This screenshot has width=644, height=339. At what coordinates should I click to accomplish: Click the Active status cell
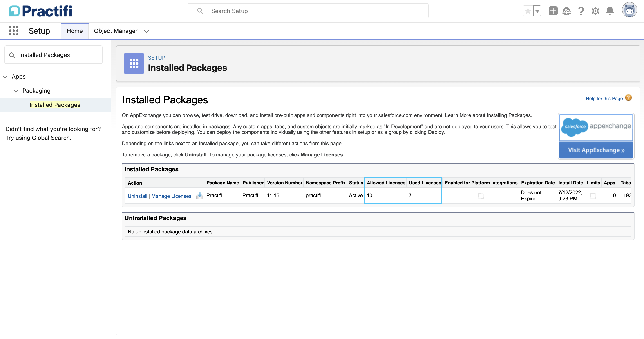pos(356,195)
